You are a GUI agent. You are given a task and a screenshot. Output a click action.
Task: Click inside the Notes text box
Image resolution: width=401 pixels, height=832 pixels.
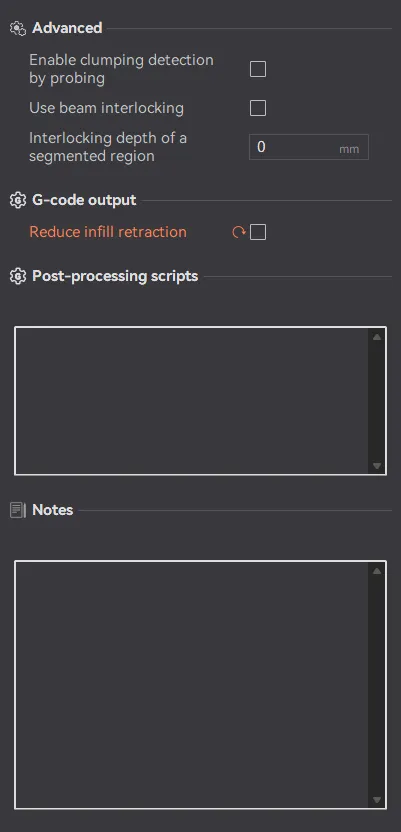pos(191,685)
